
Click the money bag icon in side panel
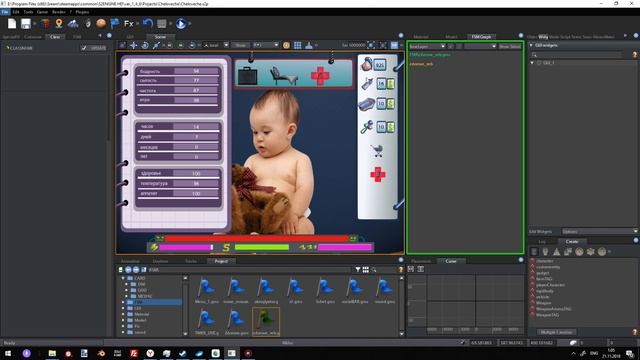(367, 64)
